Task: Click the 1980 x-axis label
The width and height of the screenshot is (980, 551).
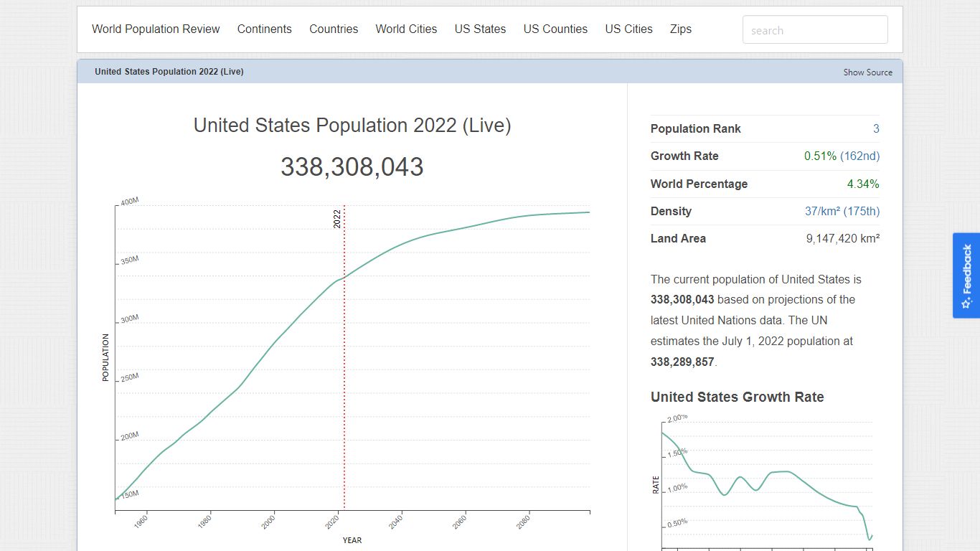Action: click(x=204, y=522)
